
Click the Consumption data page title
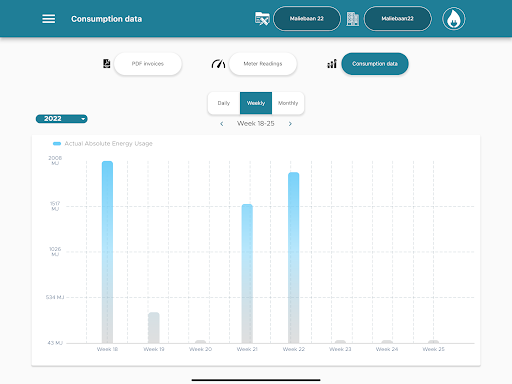pos(106,19)
